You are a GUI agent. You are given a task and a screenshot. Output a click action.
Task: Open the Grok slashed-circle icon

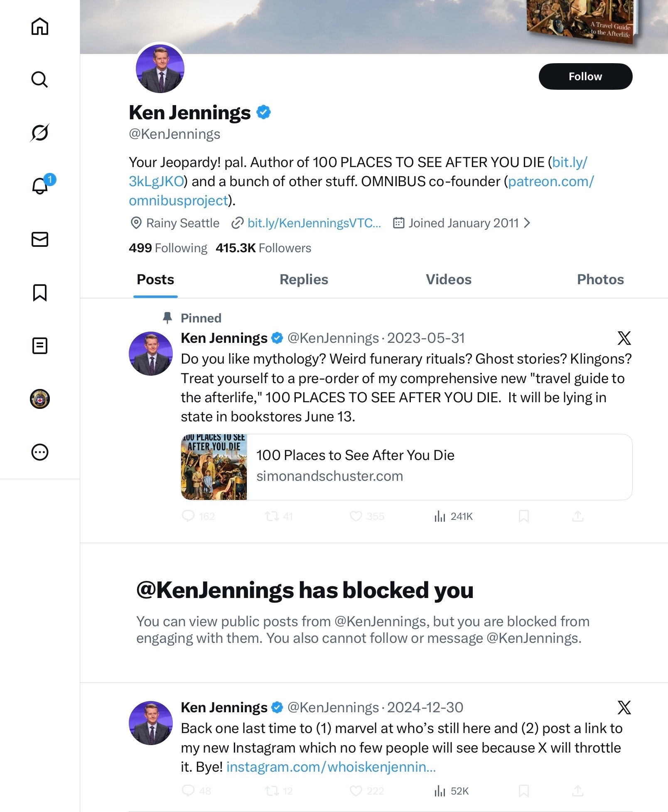[x=40, y=133]
